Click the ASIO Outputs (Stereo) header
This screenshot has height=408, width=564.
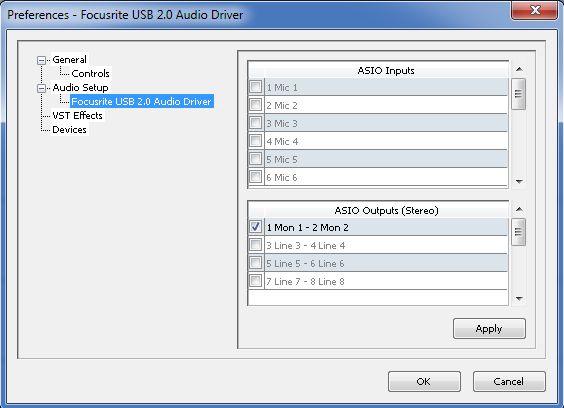pyautogui.click(x=386, y=210)
